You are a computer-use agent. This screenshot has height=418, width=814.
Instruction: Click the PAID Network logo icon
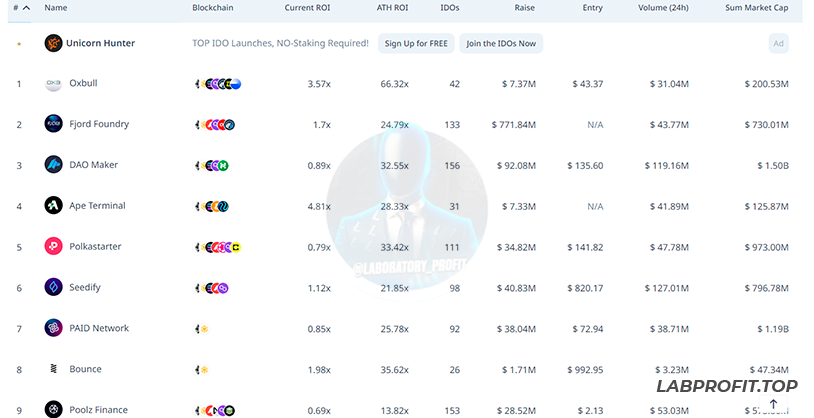click(54, 328)
